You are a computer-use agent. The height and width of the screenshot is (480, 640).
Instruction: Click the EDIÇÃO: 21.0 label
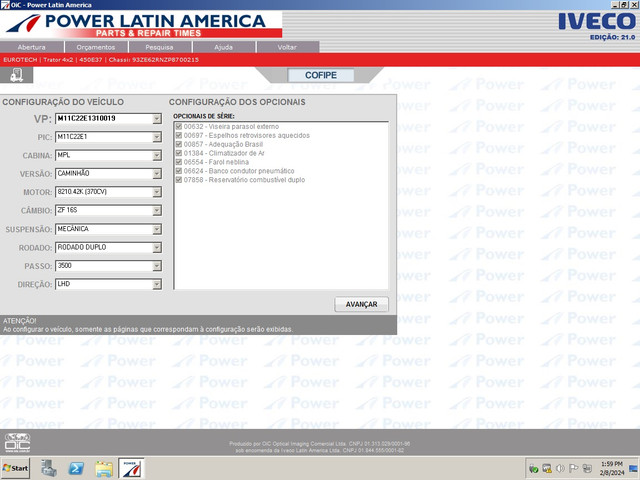point(612,37)
